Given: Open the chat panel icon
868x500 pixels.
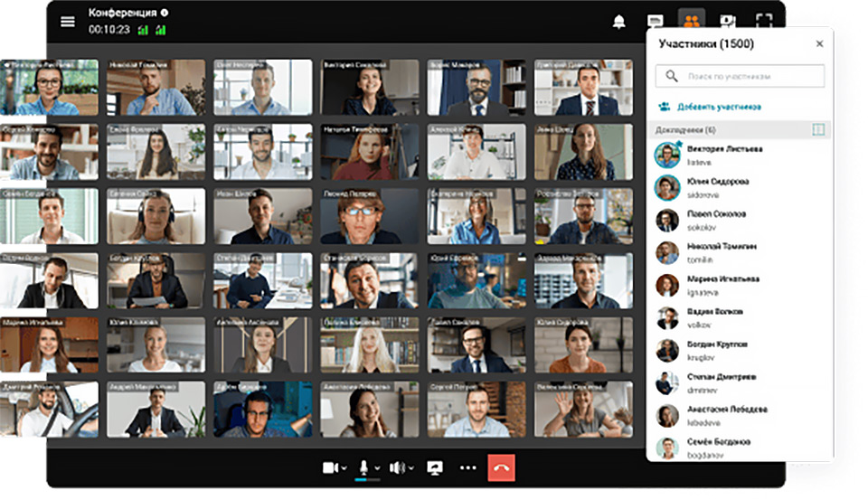Looking at the screenshot, I should point(656,22).
